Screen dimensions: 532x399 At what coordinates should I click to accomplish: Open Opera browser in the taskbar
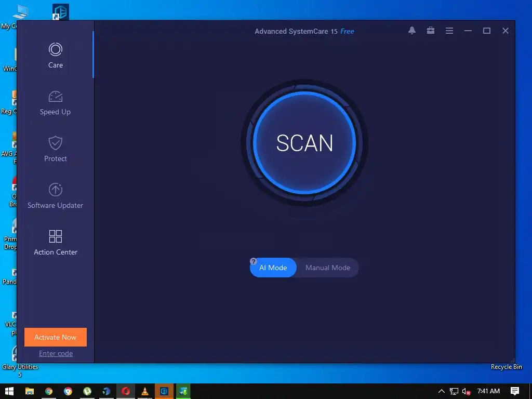coord(126,391)
